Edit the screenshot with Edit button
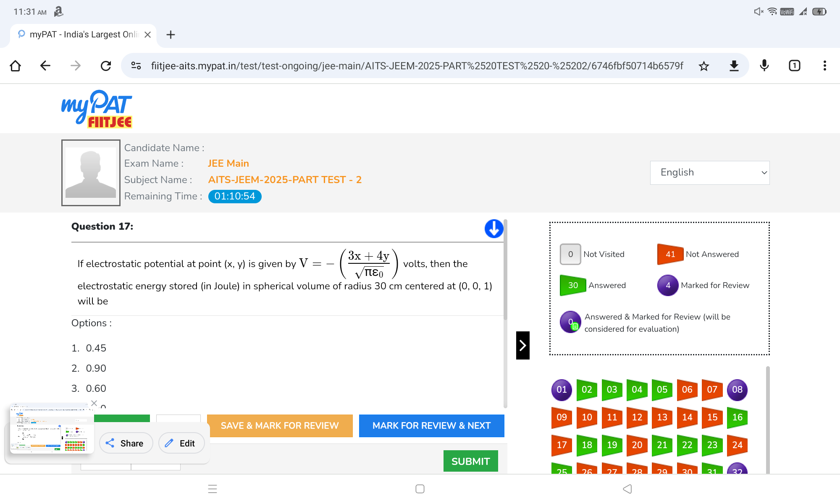 click(181, 443)
